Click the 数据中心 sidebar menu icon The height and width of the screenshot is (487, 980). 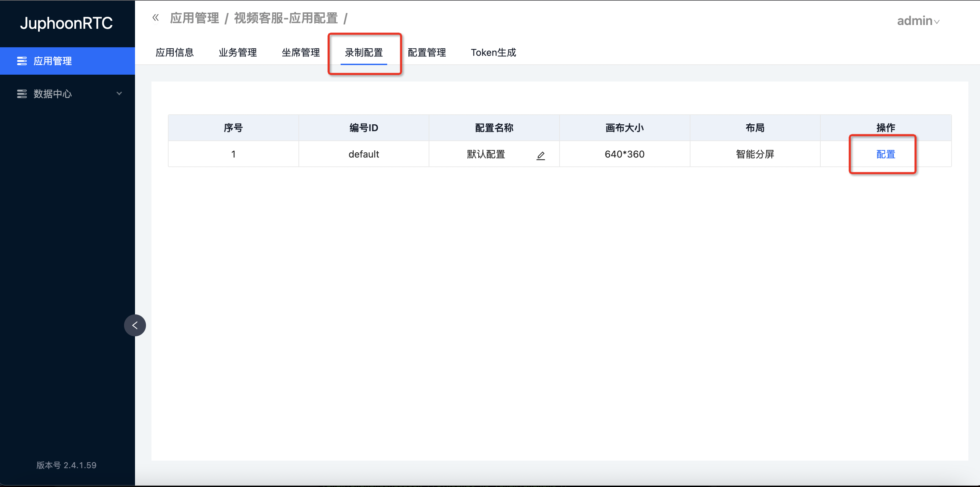[22, 93]
